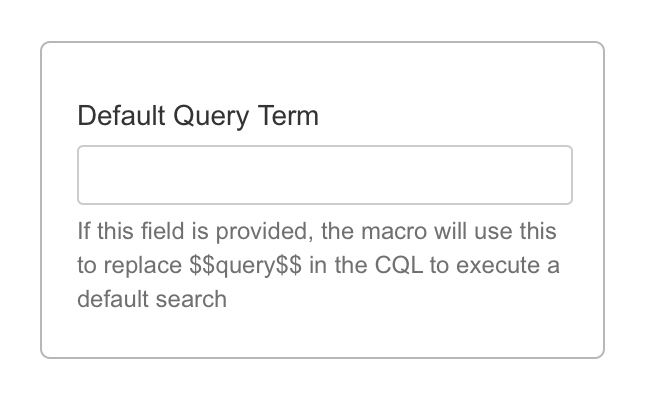The image size is (645, 400).
Task: Click the 'Default Query Term' label
Action: (x=198, y=116)
